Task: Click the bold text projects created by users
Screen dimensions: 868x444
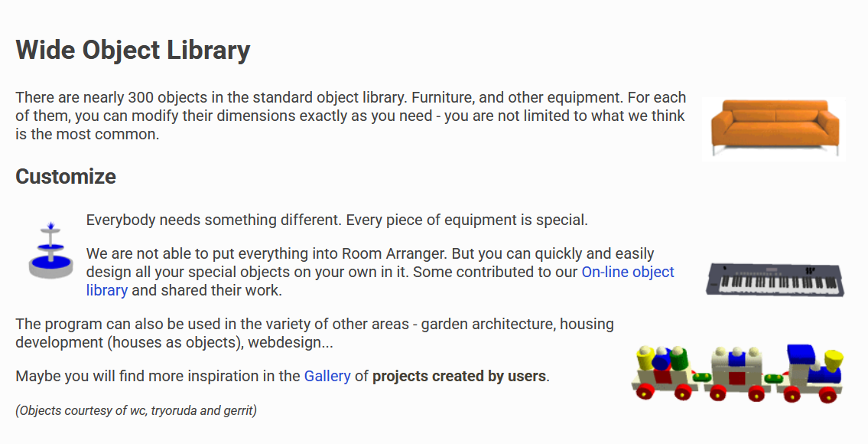Action: (460, 376)
